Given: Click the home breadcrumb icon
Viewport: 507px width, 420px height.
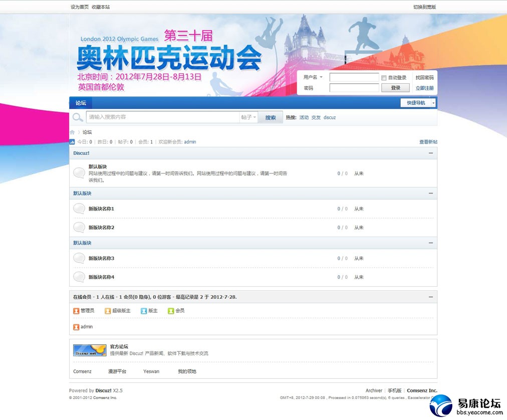Looking at the screenshot, I should (x=72, y=132).
